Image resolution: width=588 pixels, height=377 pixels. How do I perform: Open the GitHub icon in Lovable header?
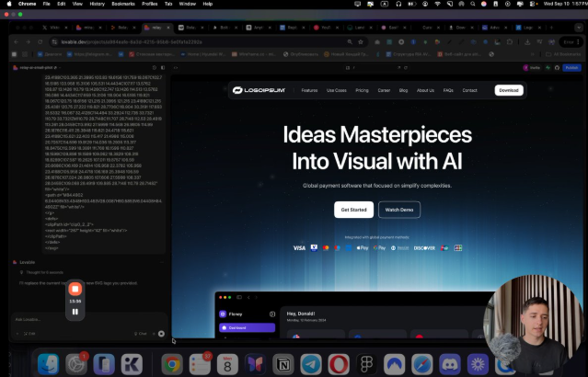(x=557, y=68)
